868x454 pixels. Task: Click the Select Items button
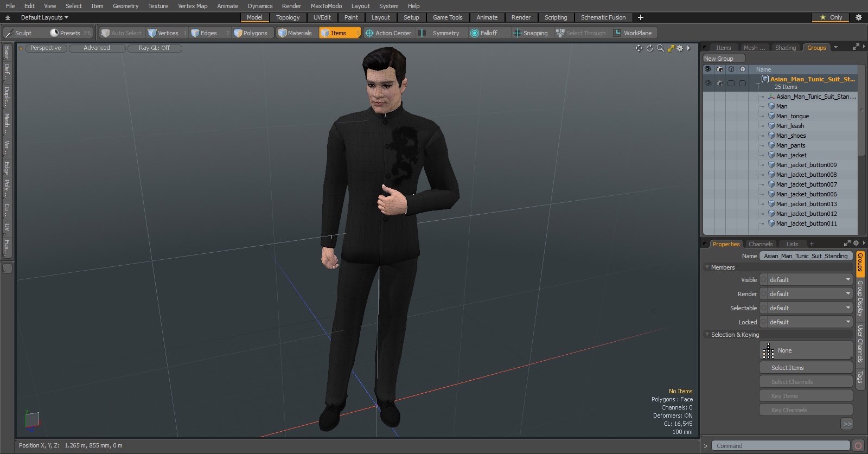(806, 368)
